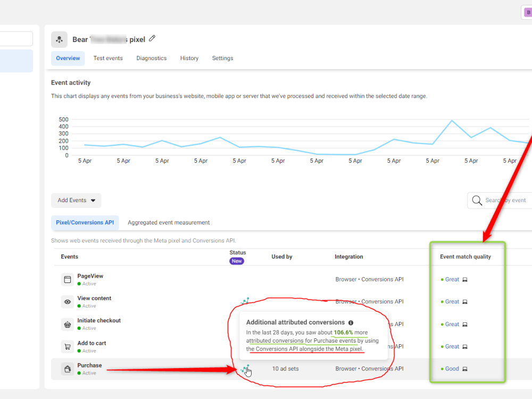This screenshot has width=532, height=399.
Task: Open Great match quality link for View content
Action: pyautogui.click(x=452, y=302)
